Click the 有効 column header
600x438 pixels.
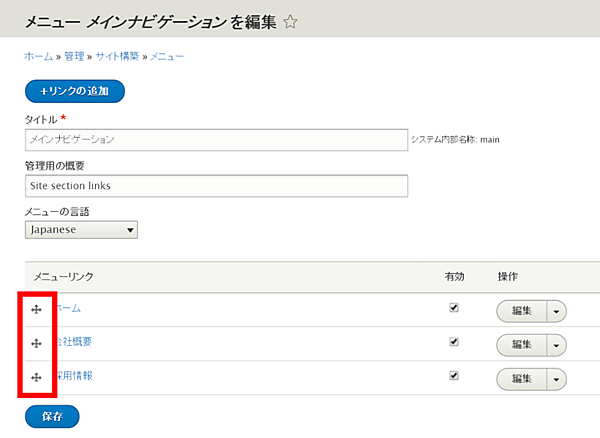point(455,277)
